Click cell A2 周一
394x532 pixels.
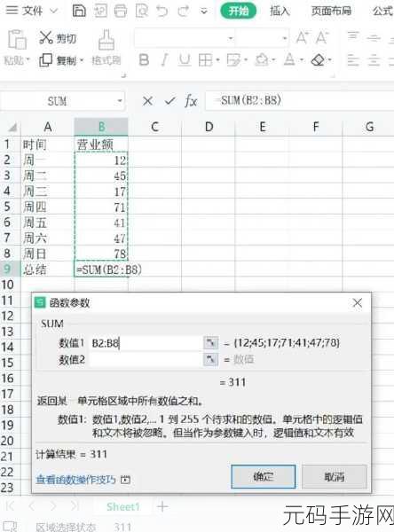click(x=48, y=160)
